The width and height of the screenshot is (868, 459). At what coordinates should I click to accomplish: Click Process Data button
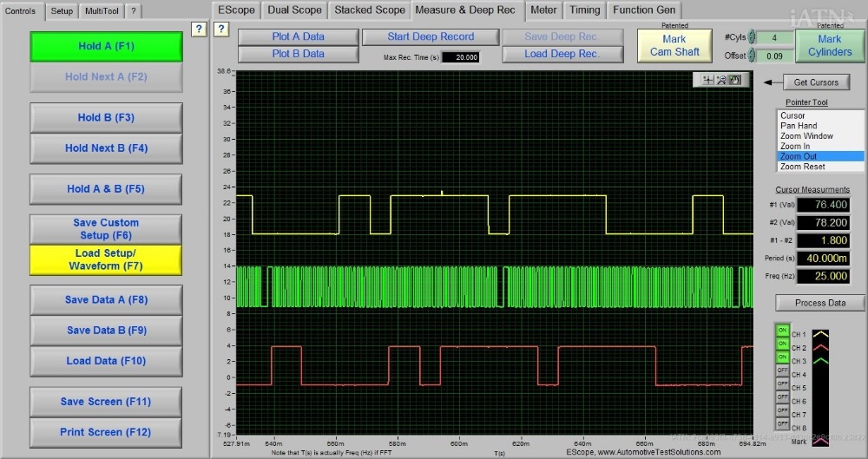(820, 303)
